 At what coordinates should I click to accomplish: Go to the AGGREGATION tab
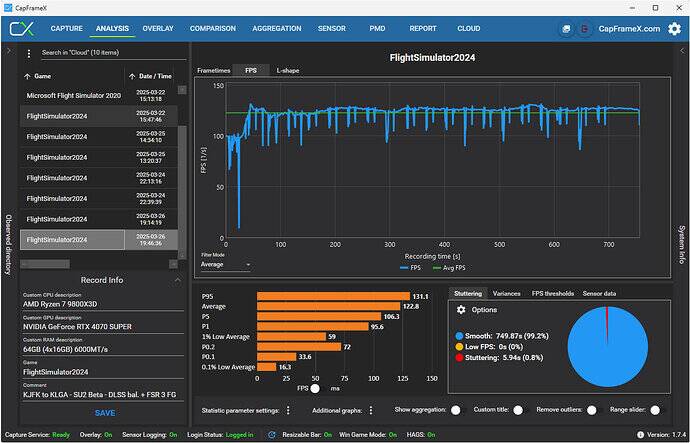pyautogui.click(x=277, y=29)
